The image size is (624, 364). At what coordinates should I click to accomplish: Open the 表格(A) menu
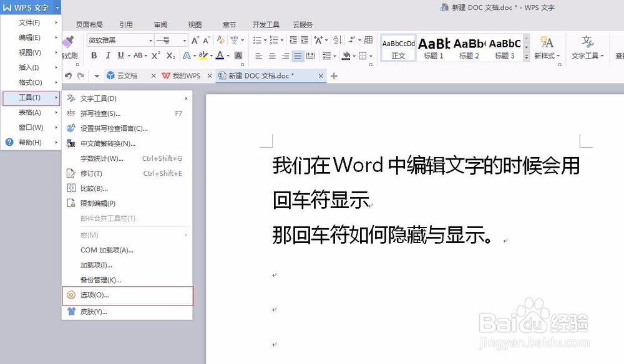(x=31, y=112)
